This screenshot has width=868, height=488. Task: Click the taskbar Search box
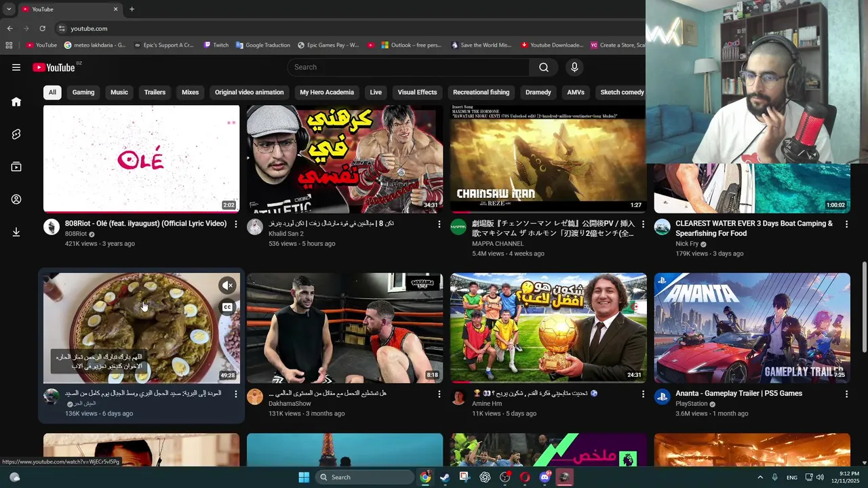click(x=366, y=477)
